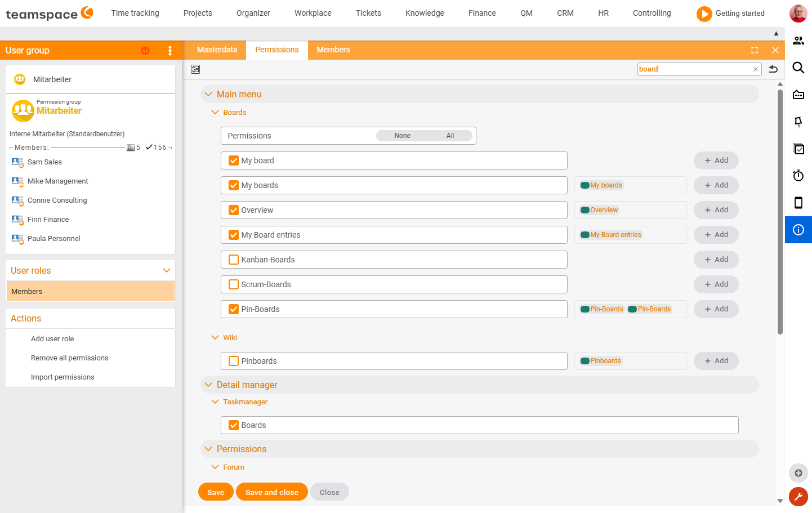Open the user profile avatar
The width and height of the screenshot is (812, 513).
pyautogui.click(x=798, y=13)
